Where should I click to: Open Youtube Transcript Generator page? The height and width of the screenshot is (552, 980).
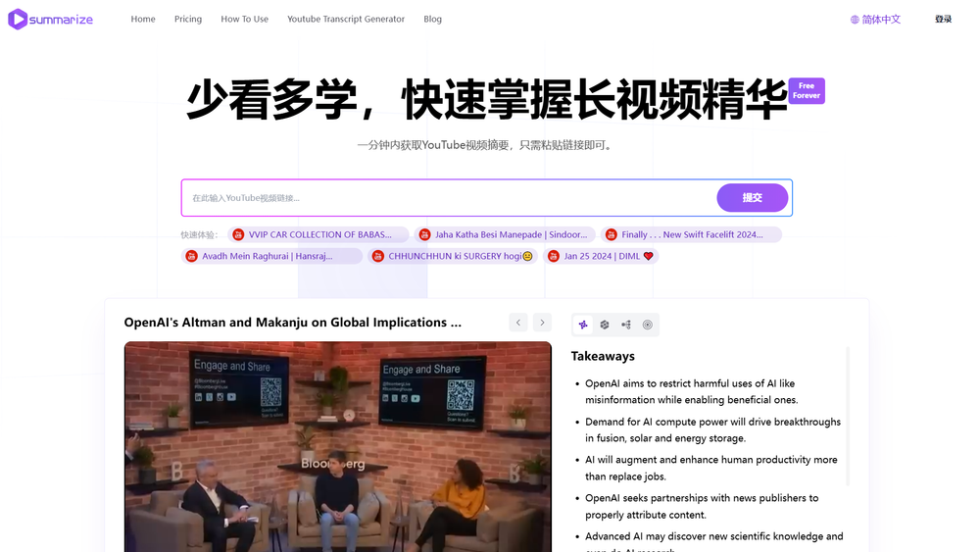pos(346,20)
